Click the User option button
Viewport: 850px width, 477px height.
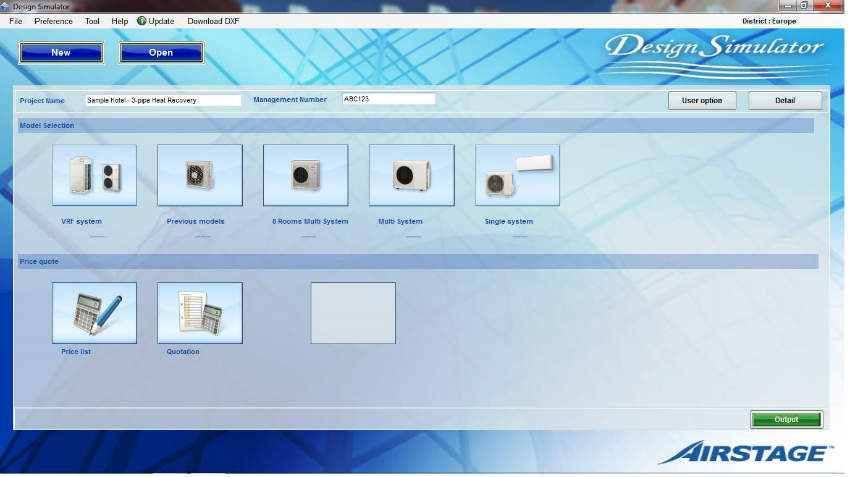point(702,101)
